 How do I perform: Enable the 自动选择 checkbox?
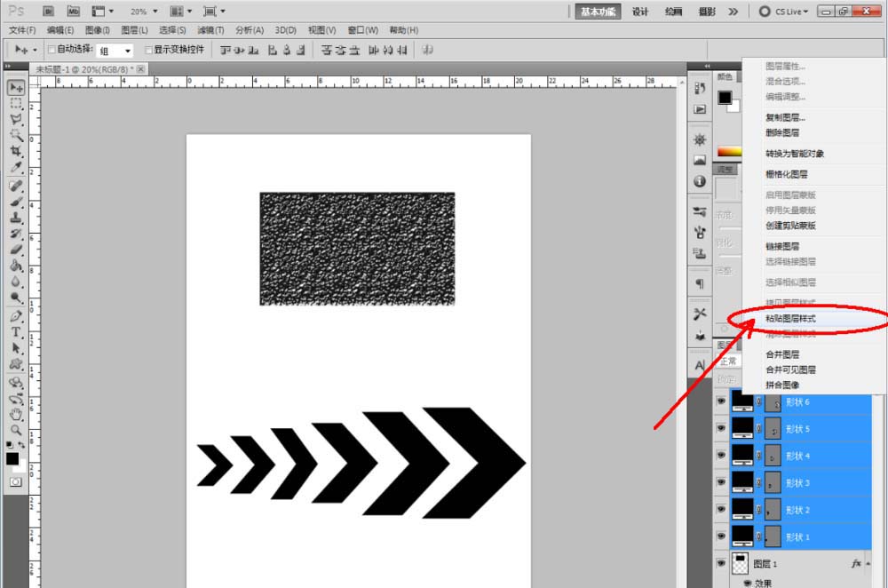[52, 51]
